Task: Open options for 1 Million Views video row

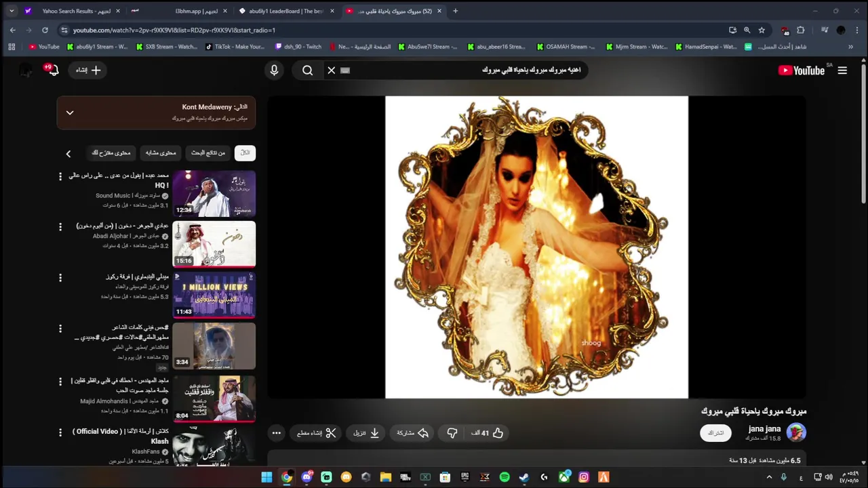Action: tap(60, 278)
